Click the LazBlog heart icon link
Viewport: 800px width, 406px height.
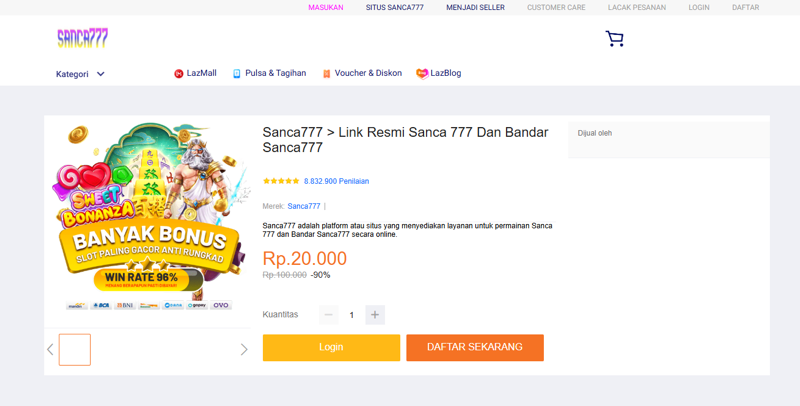pyautogui.click(x=422, y=74)
